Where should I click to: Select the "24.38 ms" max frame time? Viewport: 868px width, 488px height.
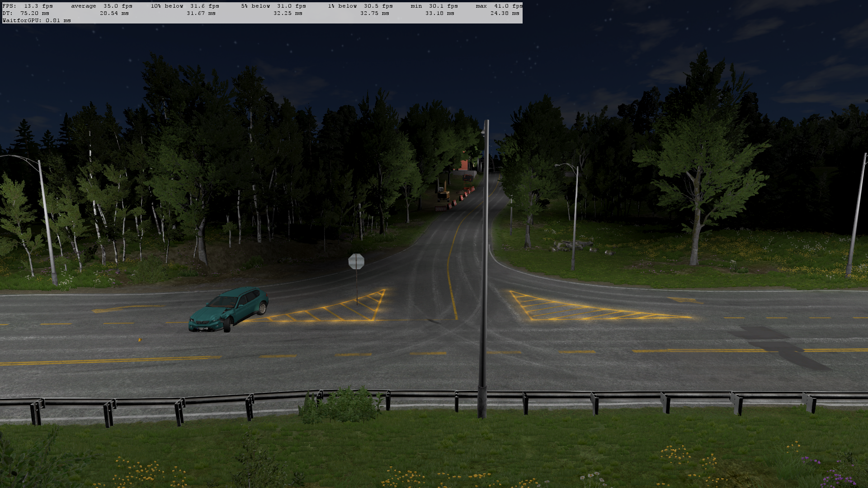(x=505, y=13)
